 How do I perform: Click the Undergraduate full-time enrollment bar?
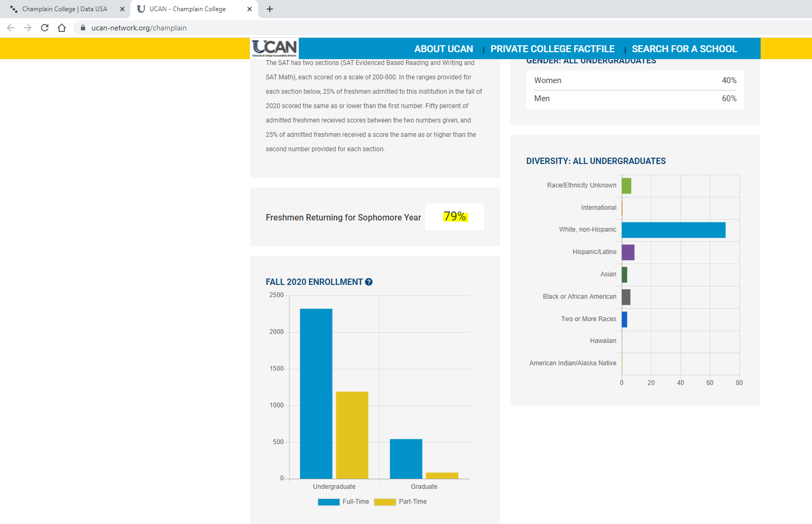(x=316, y=394)
